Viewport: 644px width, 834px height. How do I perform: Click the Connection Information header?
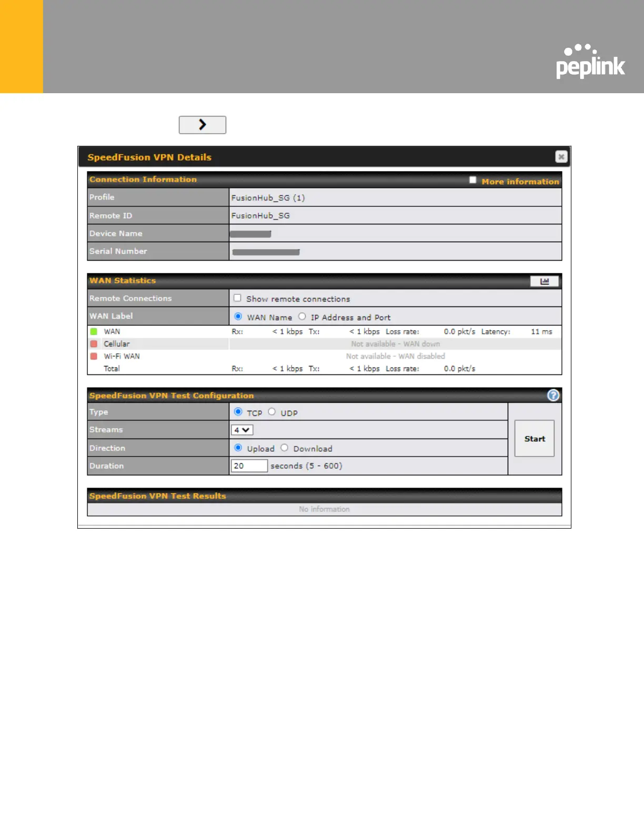[143, 180]
